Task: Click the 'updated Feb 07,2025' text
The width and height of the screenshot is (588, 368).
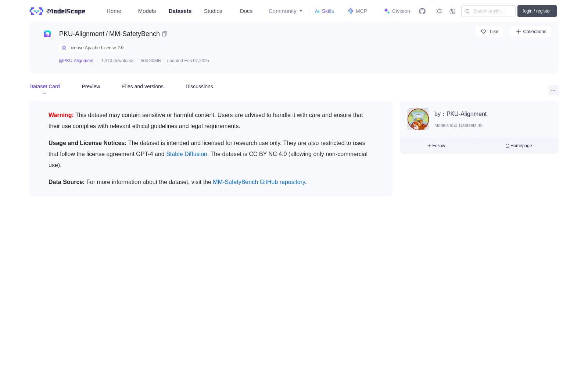Action: 188,61
